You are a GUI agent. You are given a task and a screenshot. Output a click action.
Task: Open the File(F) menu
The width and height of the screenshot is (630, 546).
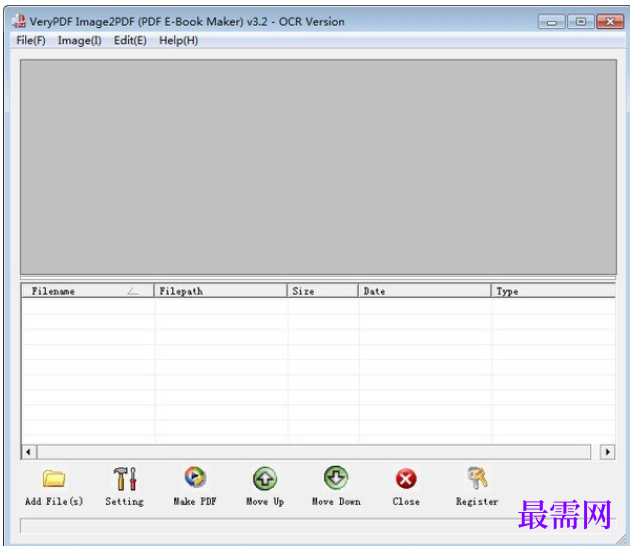[x=31, y=41]
